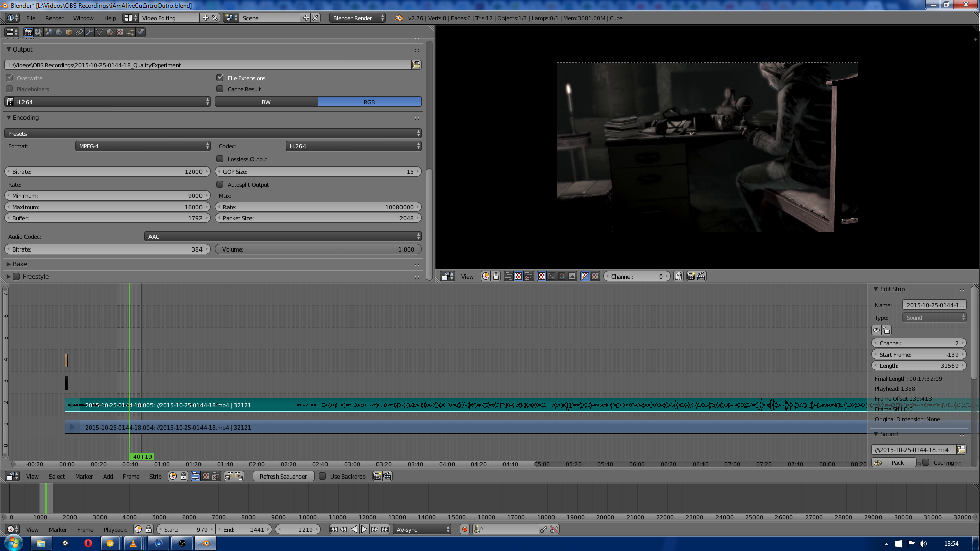Image resolution: width=980 pixels, height=551 pixels.
Task: Open the Strip menu in sequencer header
Action: click(x=155, y=476)
